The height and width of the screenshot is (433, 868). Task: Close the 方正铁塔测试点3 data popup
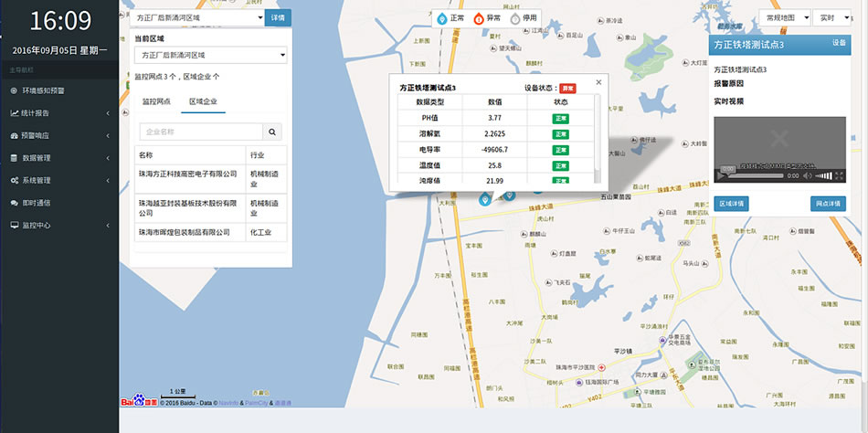coord(598,81)
